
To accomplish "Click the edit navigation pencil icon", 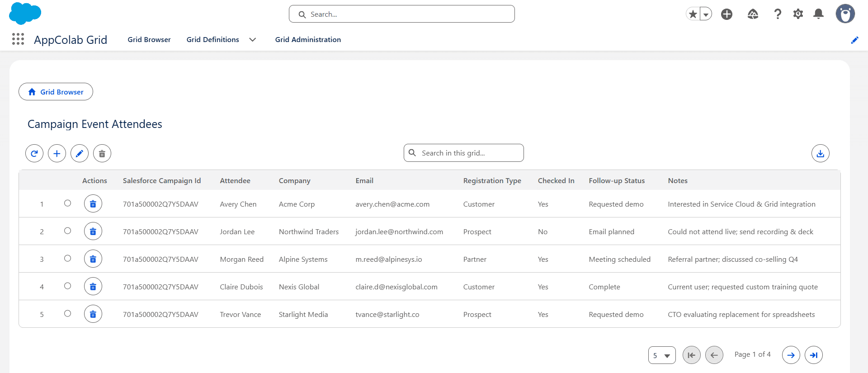I will [x=854, y=40].
